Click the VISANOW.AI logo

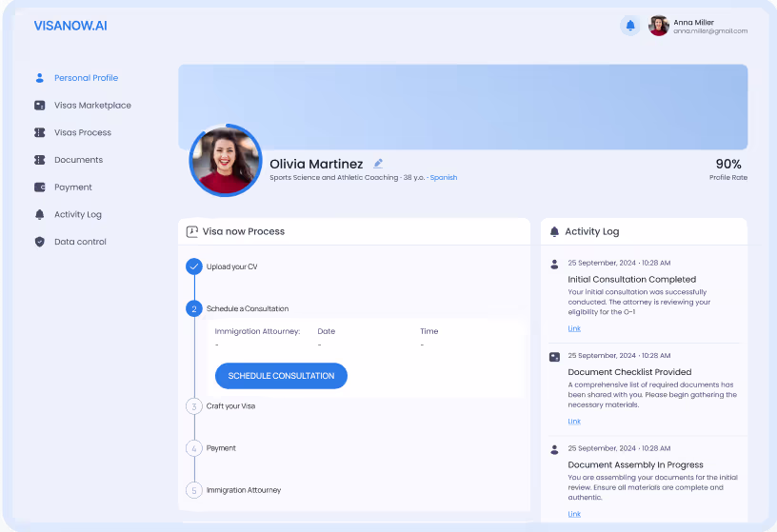(x=70, y=26)
